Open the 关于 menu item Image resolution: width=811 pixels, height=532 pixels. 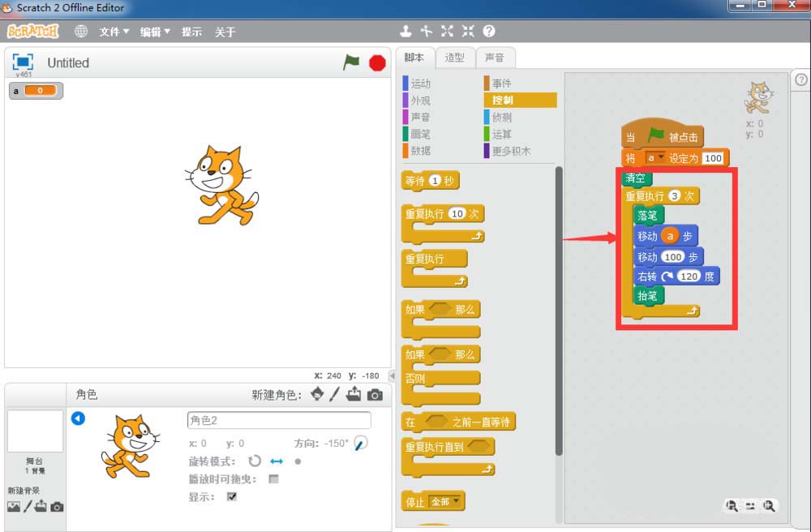point(225,32)
